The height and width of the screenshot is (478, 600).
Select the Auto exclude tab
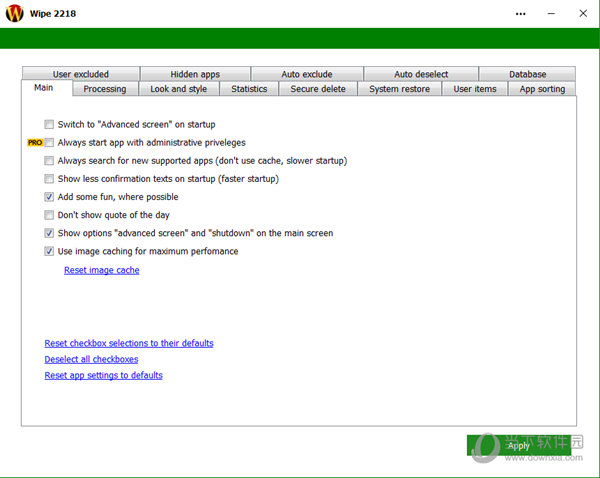point(307,74)
